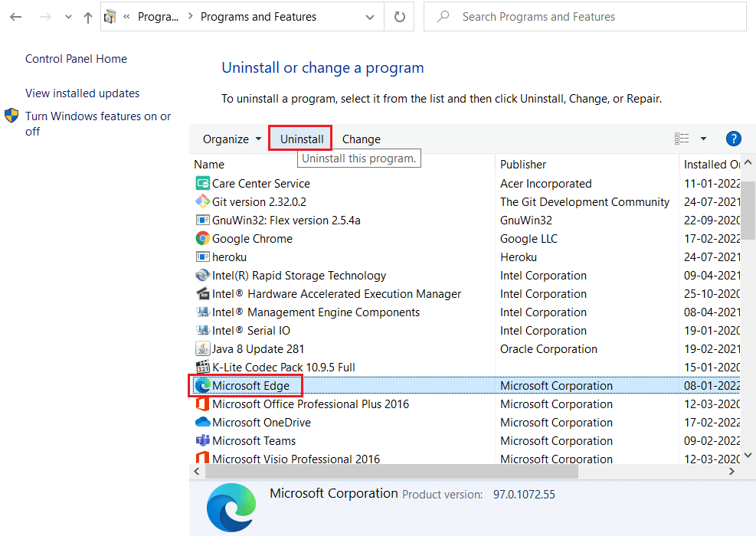756x536 pixels.
Task: Click Microsoft Office Professional Plus 2016 icon
Action: [x=202, y=404]
